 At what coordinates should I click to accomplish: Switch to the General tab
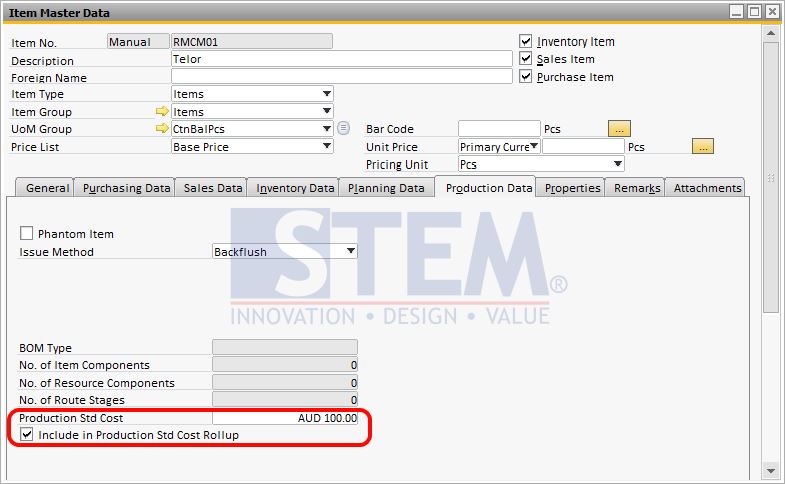tap(45, 188)
